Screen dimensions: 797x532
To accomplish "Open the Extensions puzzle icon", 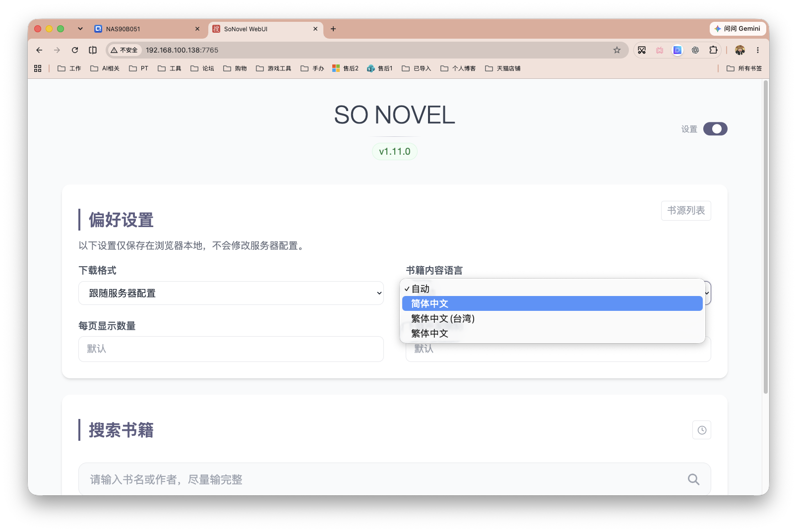I will coord(713,50).
